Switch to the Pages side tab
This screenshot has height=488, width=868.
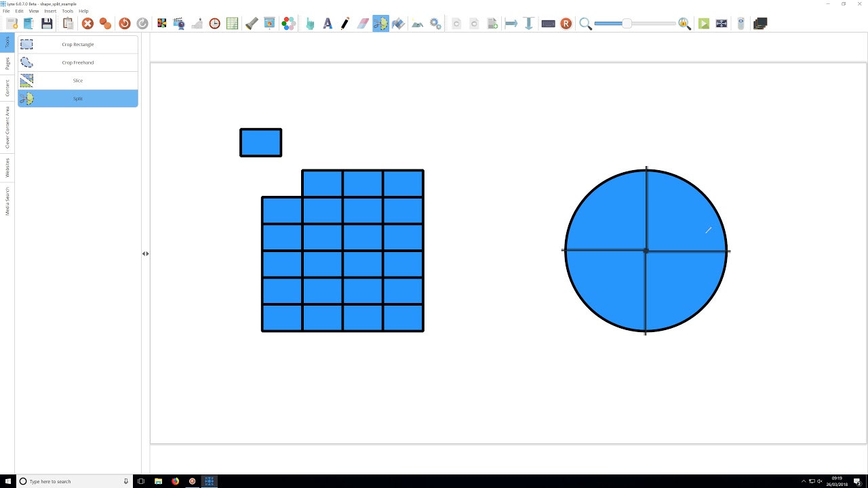pos(7,63)
